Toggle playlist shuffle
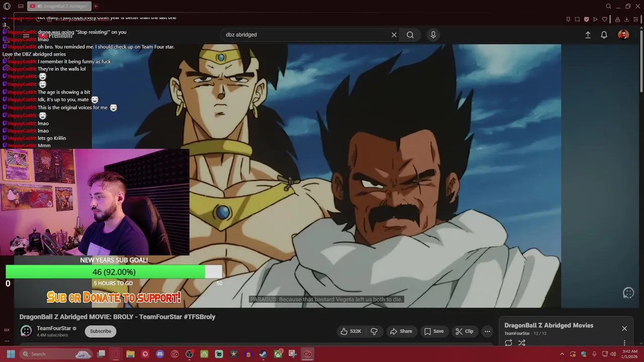Image resolution: width=644 pixels, height=362 pixels. click(x=522, y=343)
